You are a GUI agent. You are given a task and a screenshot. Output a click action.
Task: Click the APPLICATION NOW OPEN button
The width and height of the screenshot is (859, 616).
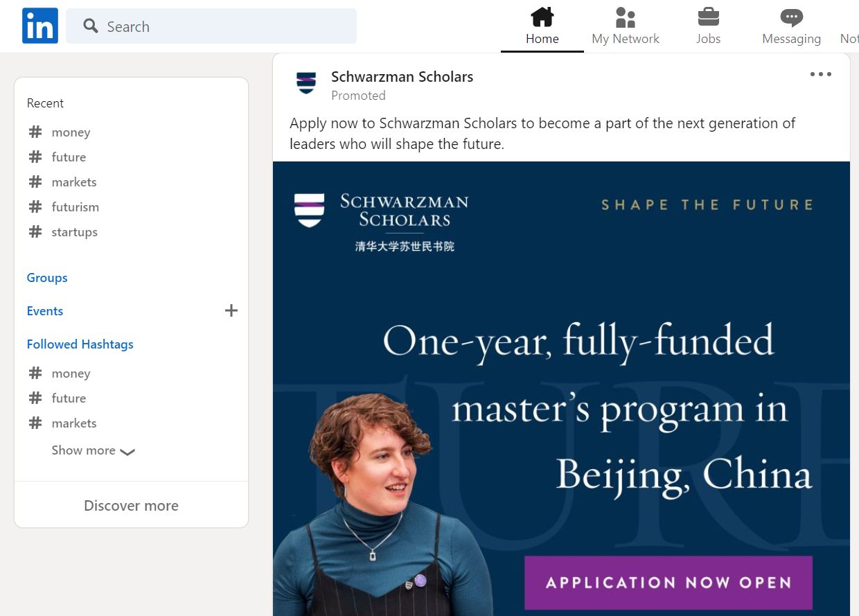[x=667, y=583]
